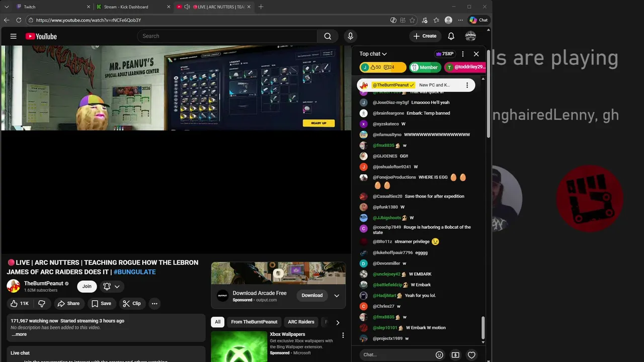Start voice search with microphone icon
Image resolution: width=644 pixels, height=362 pixels.
click(351, 36)
